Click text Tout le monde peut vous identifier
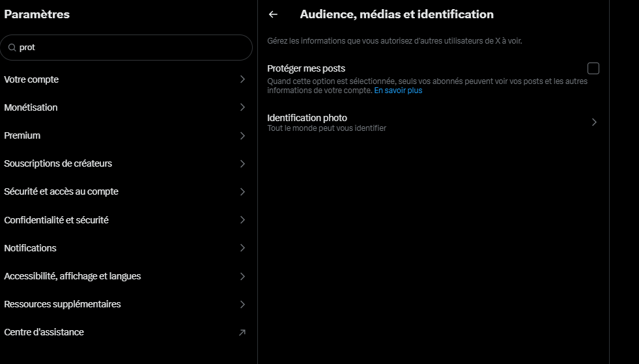Image resolution: width=639 pixels, height=364 pixels. pos(326,128)
